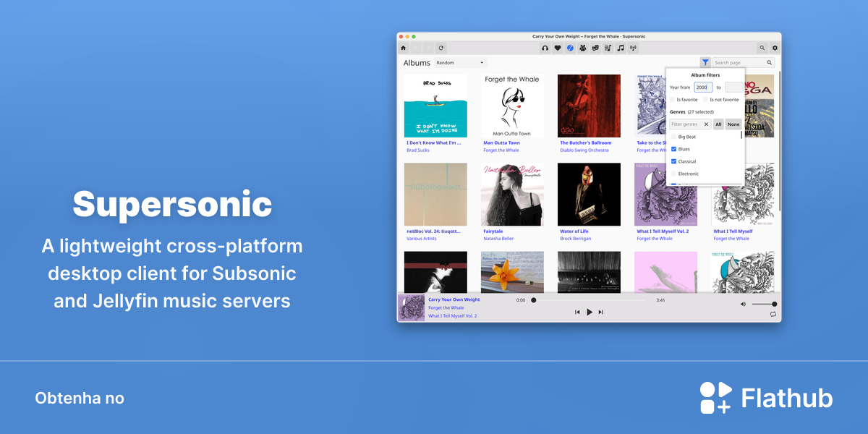This screenshot has height=434, width=868.
Task: Open orange lily flower album cover
Action: click(512, 272)
